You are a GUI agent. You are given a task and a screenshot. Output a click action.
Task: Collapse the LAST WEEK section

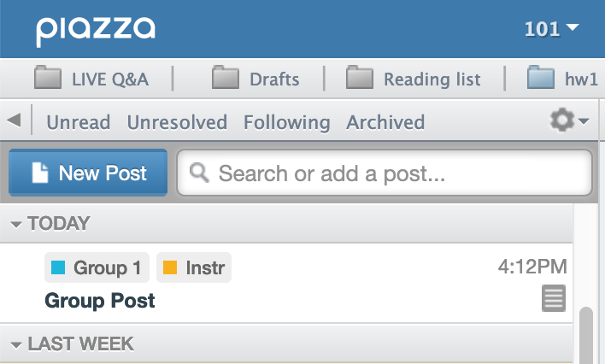click(x=16, y=344)
